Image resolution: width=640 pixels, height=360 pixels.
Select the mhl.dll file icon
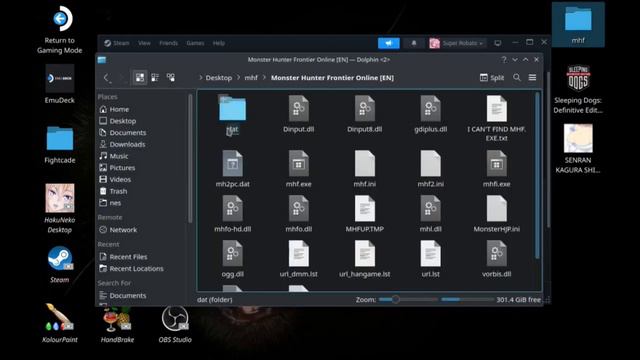pos(431,209)
